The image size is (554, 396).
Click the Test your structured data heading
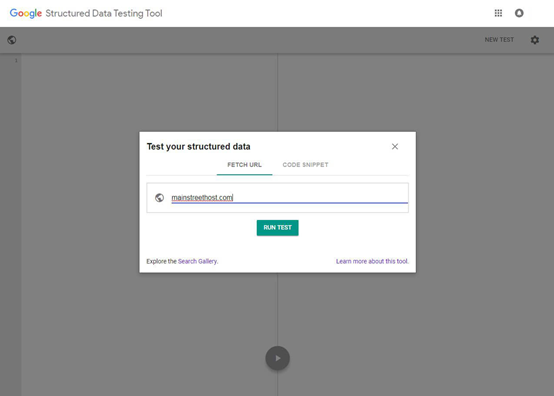pyautogui.click(x=199, y=147)
